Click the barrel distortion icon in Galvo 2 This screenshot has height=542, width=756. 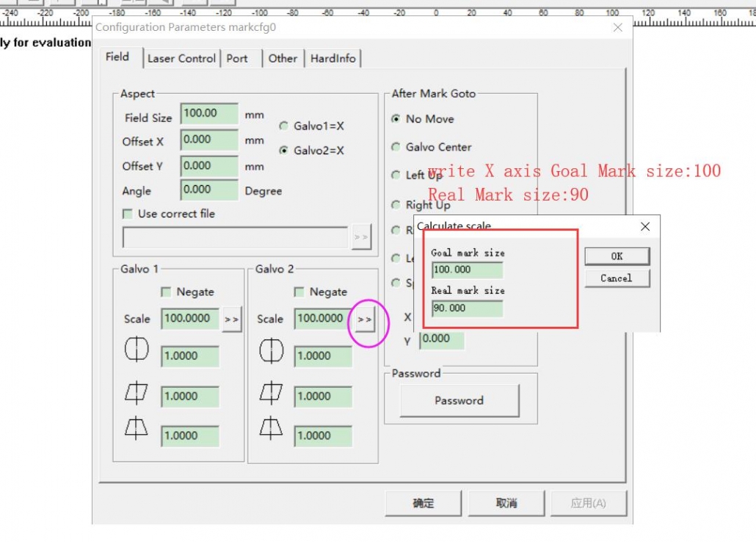pos(270,350)
